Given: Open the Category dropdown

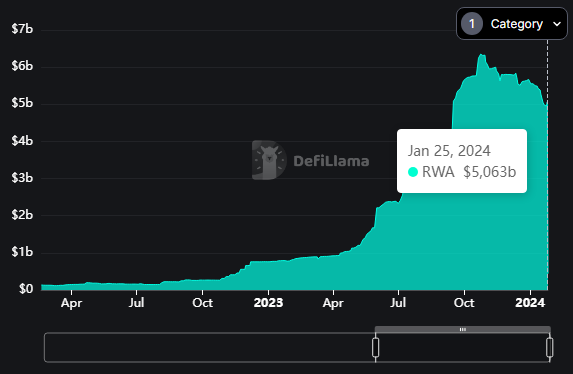Looking at the screenshot, I should 512,24.
